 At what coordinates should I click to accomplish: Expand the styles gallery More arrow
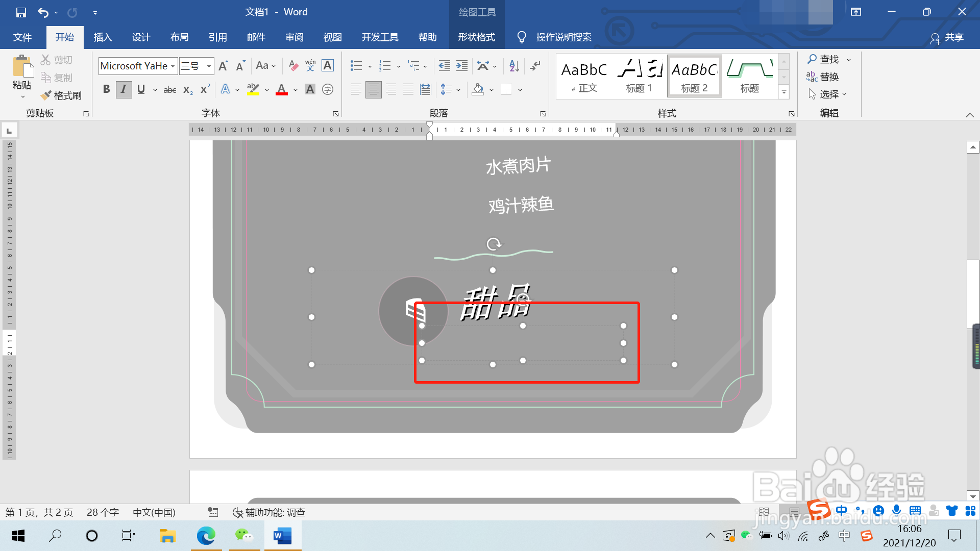784,92
